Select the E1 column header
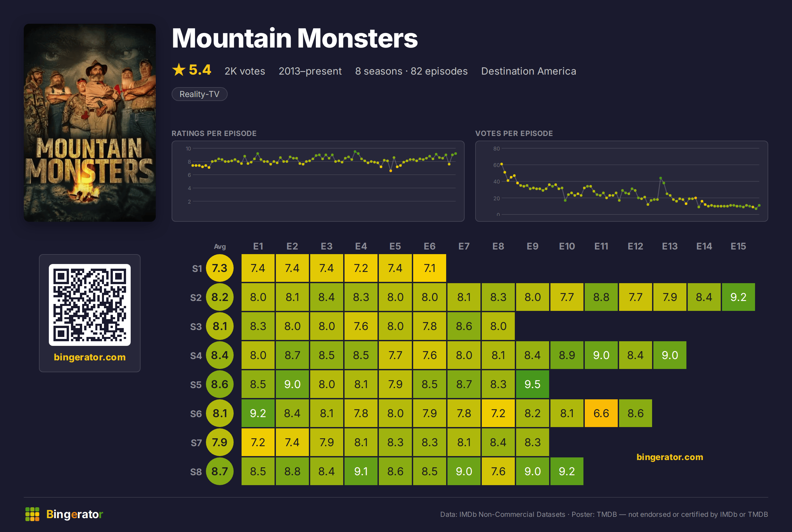792x532 pixels. click(x=258, y=246)
